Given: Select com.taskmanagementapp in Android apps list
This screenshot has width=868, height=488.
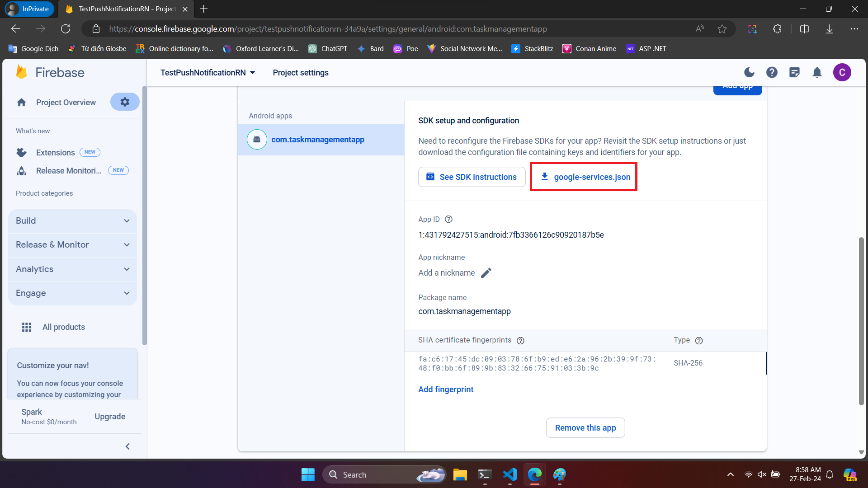Looking at the screenshot, I should (x=321, y=140).
